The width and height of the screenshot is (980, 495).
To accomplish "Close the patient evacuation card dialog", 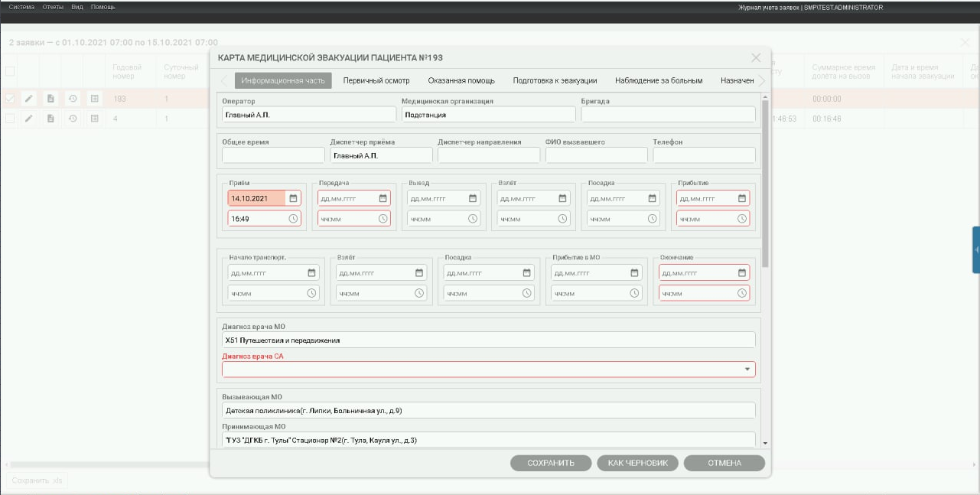I will click(756, 57).
